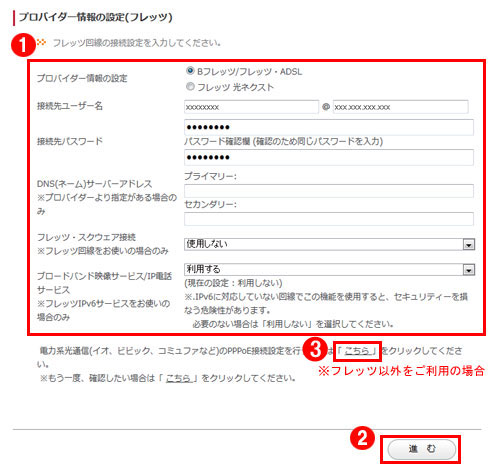
Task: Open the こちら link for PPPoE接続設定
Action: pyautogui.click(x=357, y=351)
